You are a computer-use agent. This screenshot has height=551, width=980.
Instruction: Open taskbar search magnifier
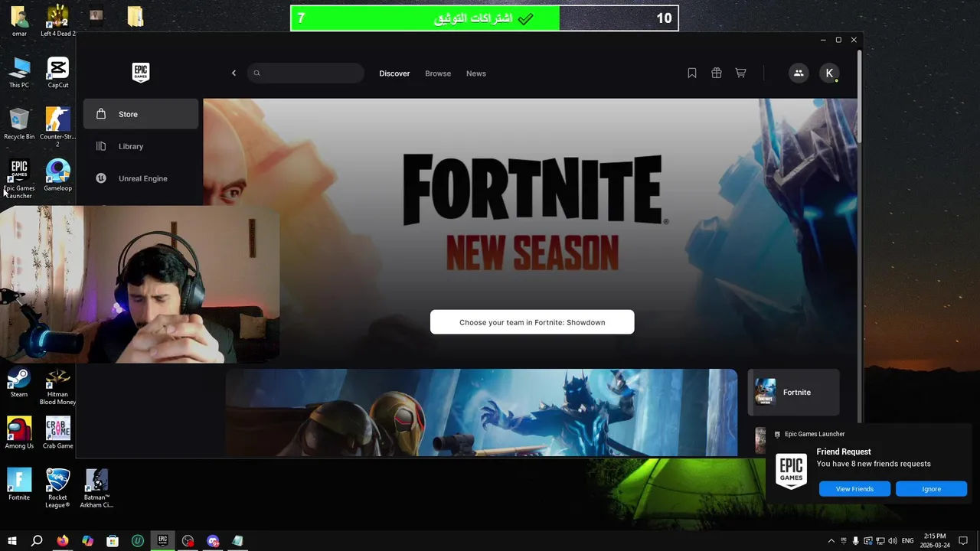[37, 541]
